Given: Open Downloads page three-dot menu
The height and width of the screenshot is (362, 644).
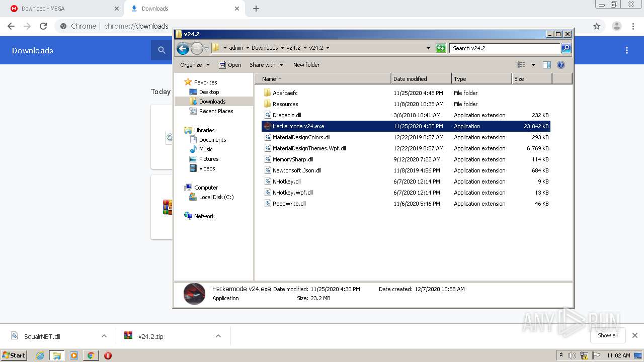Looking at the screenshot, I should 627,50.
